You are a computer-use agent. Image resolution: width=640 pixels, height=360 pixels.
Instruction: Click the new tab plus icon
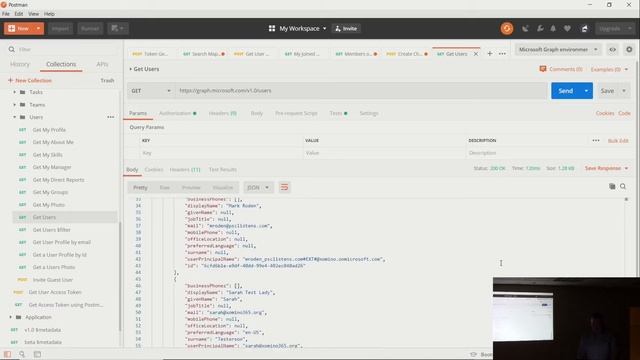pos(490,53)
